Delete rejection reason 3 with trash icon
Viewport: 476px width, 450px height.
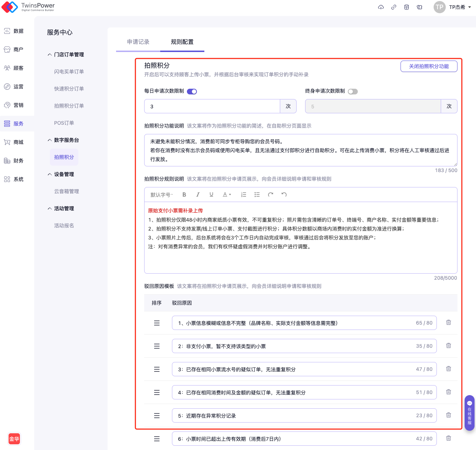click(x=449, y=369)
